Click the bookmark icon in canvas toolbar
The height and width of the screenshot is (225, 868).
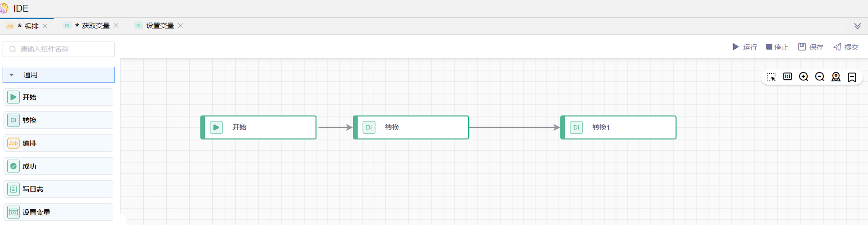(x=852, y=77)
